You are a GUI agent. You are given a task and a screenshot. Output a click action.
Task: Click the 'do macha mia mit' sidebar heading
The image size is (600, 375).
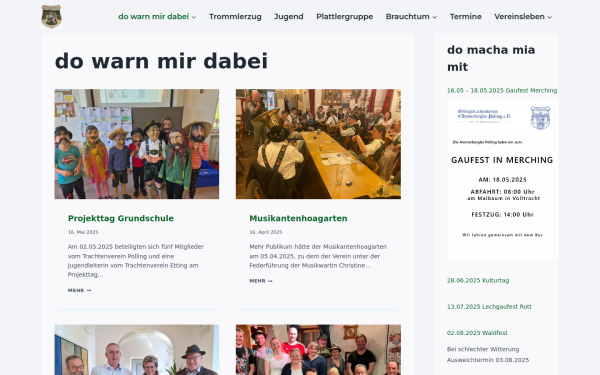pos(491,58)
